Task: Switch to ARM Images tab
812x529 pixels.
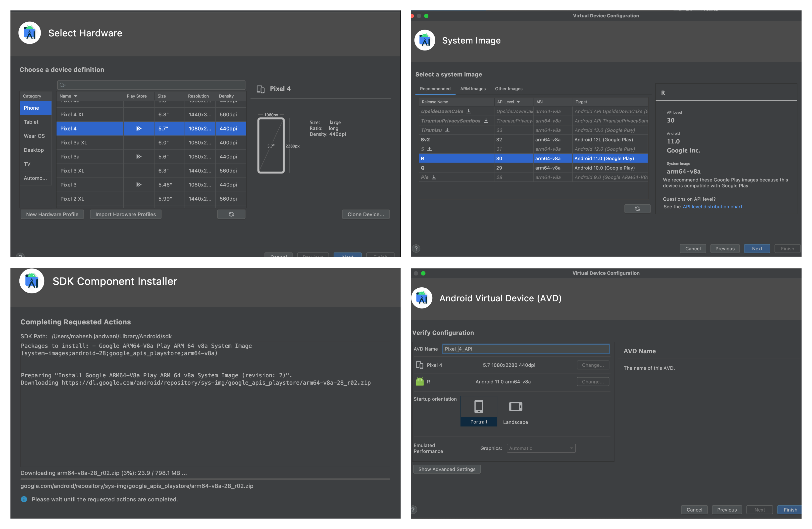Action: point(473,88)
